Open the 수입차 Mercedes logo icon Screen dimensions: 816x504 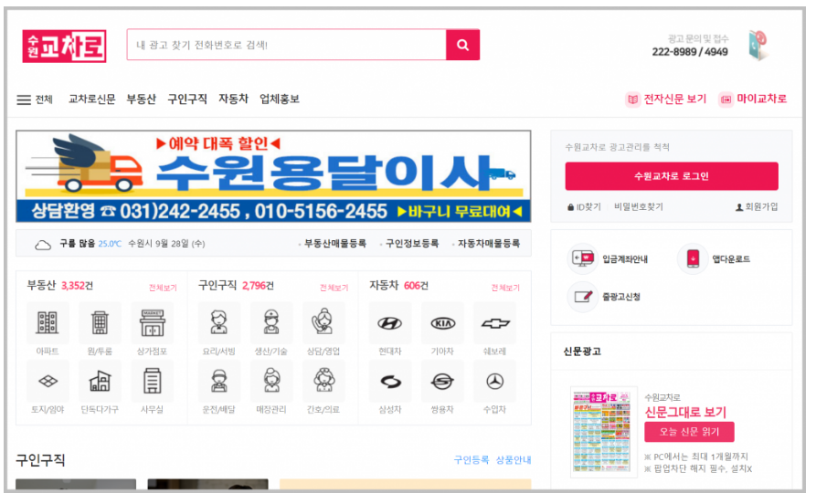(x=495, y=382)
